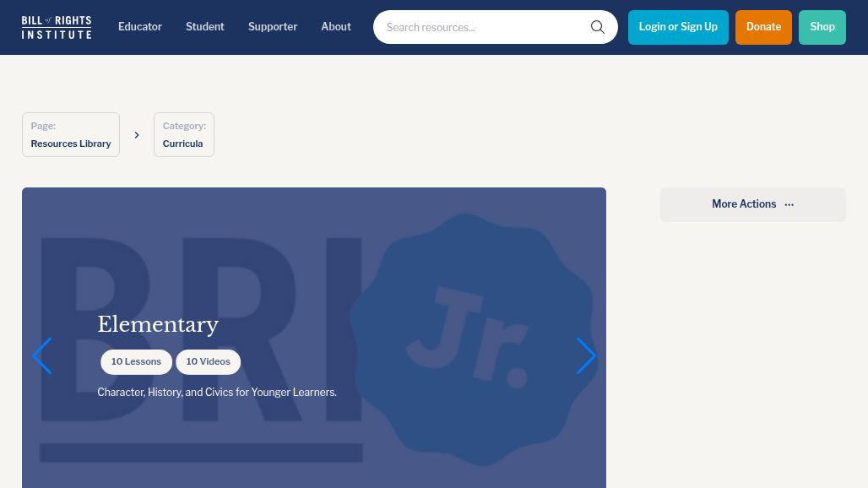Open the Supporter menu item
This screenshot has width=868, height=488.
pos(273,26)
